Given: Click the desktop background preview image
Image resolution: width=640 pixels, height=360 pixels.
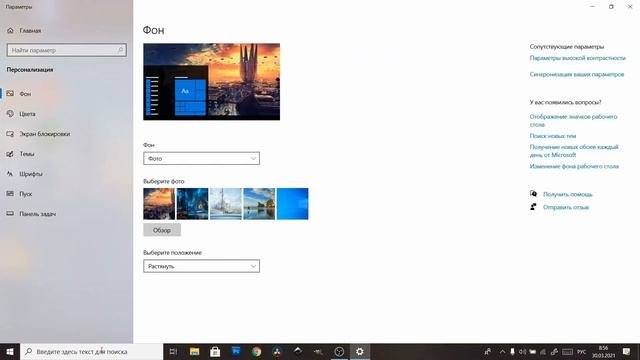Looking at the screenshot, I should coord(211,82).
